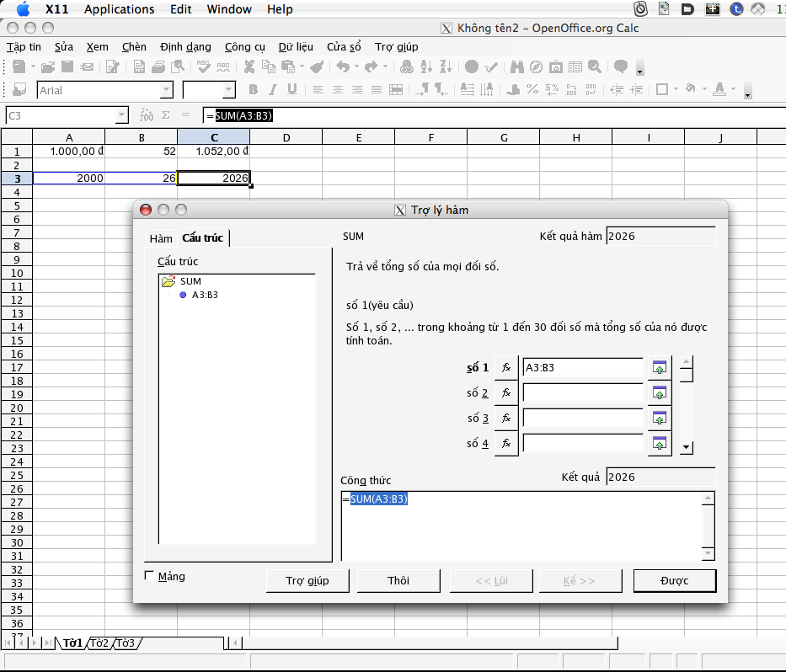Click the Format Paintbrush icon
786x672 pixels.
[316, 67]
